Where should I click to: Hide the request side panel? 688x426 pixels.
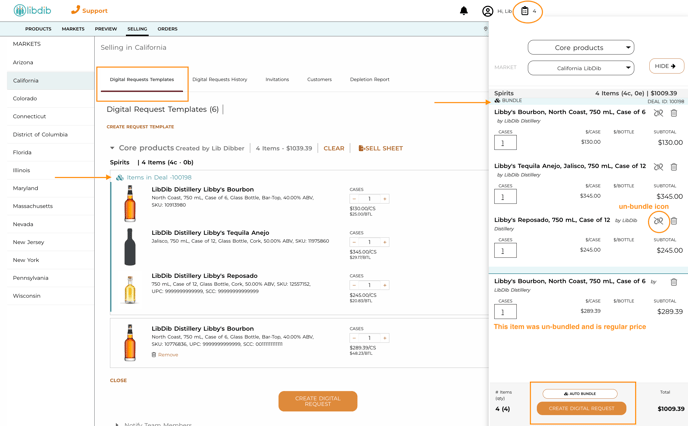(x=666, y=66)
